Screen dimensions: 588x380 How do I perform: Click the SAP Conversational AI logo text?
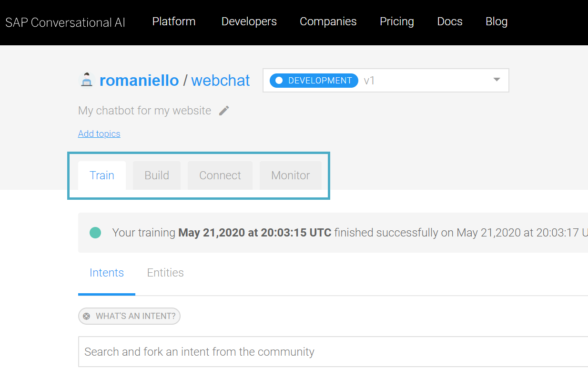click(x=65, y=22)
